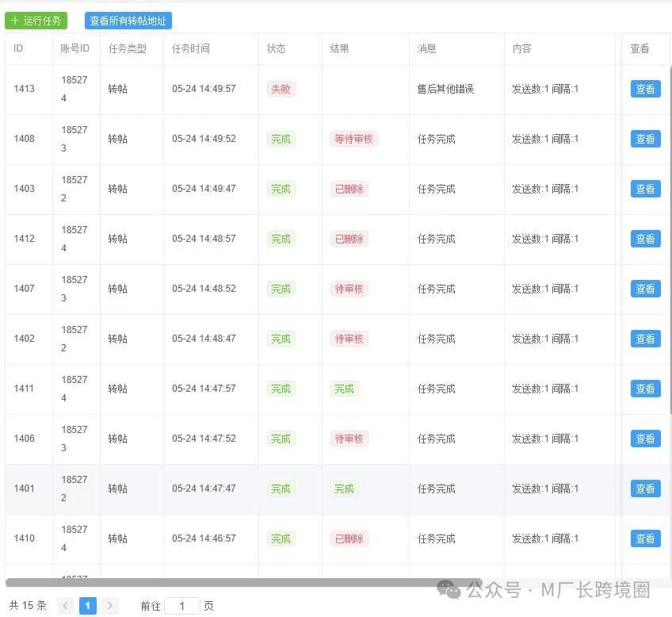View task 1411 via 查看 button
This screenshot has height=617, width=672.
click(x=645, y=389)
